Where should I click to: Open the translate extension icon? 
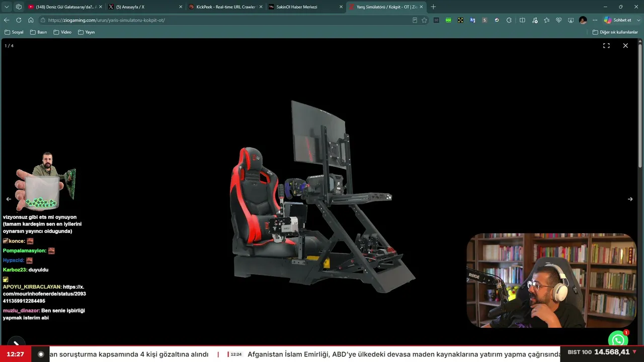(x=472, y=20)
